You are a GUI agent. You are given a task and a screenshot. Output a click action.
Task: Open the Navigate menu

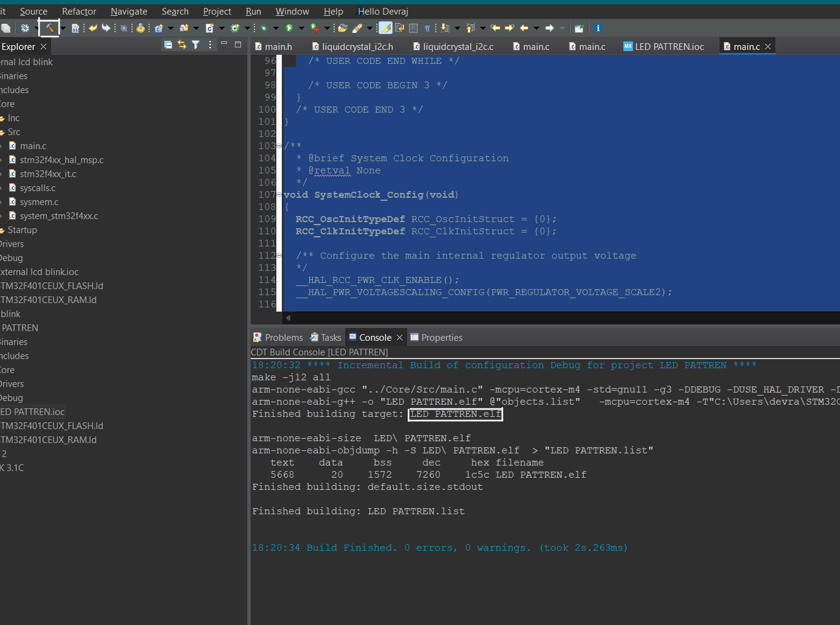pyautogui.click(x=129, y=12)
